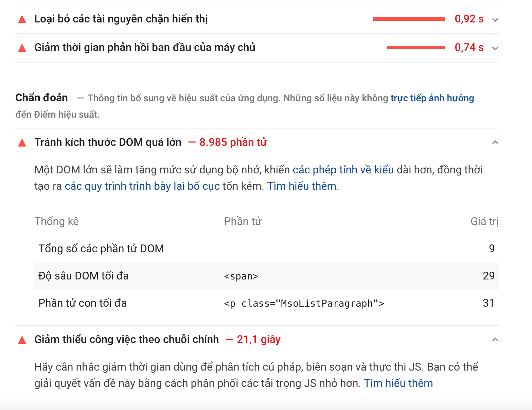Click warning triangle beside "Tránh kích thước DOM"
Viewport: 532px width, 410px height.
(x=22, y=143)
